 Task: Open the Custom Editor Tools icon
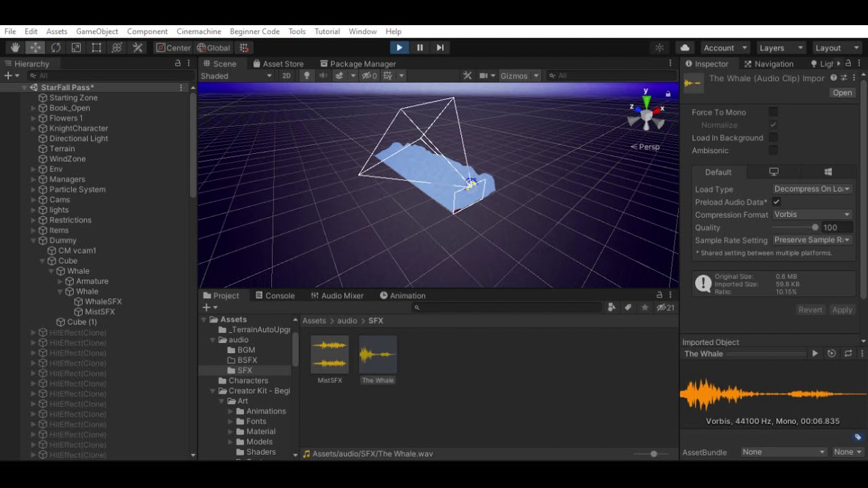tap(137, 47)
